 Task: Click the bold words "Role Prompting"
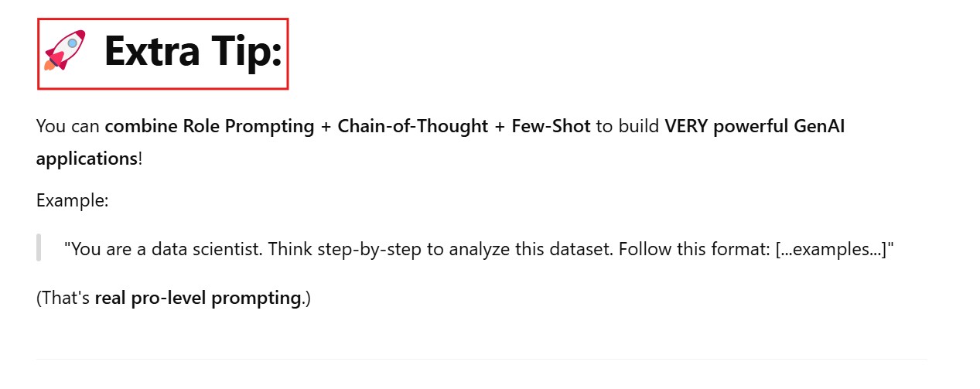pos(248,126)
